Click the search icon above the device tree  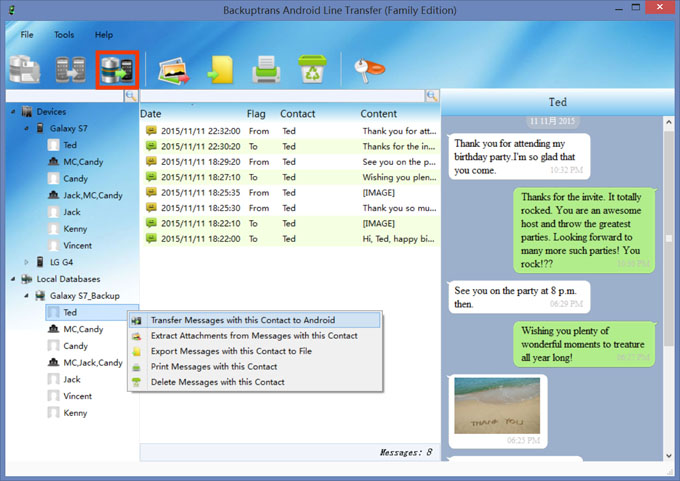click(131, 96)
